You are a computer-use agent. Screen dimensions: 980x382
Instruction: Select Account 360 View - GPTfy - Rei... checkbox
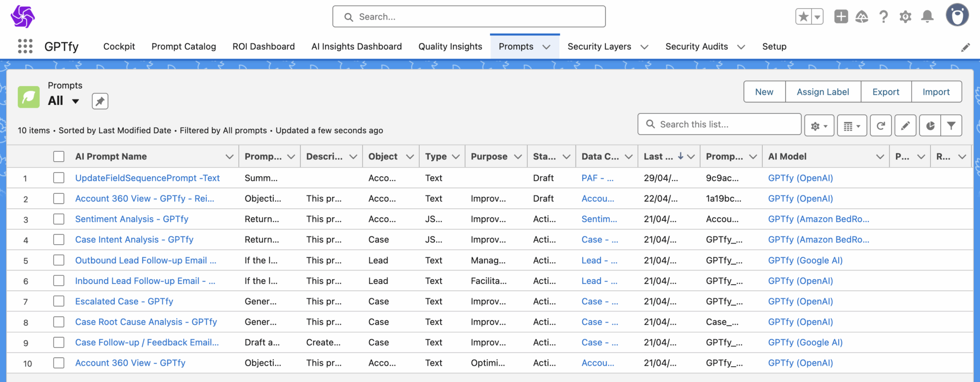tap(59, 198)
